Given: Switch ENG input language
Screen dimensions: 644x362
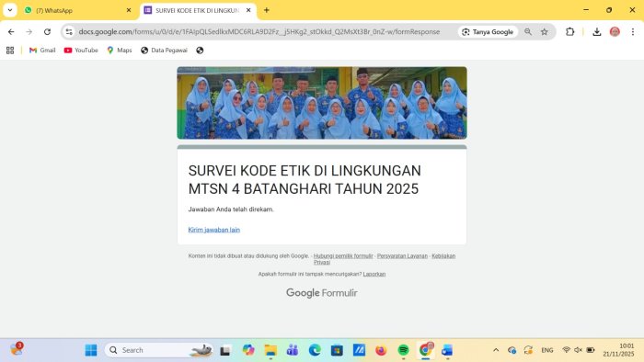Looking at the screenshot, I should tap(547, 350).
